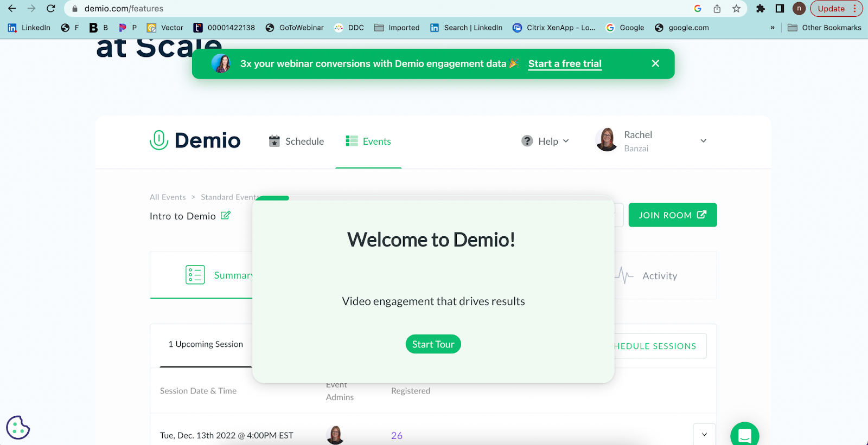Click the JOIN ROOM button
868x445 pixels.
[x=673, y=215]
